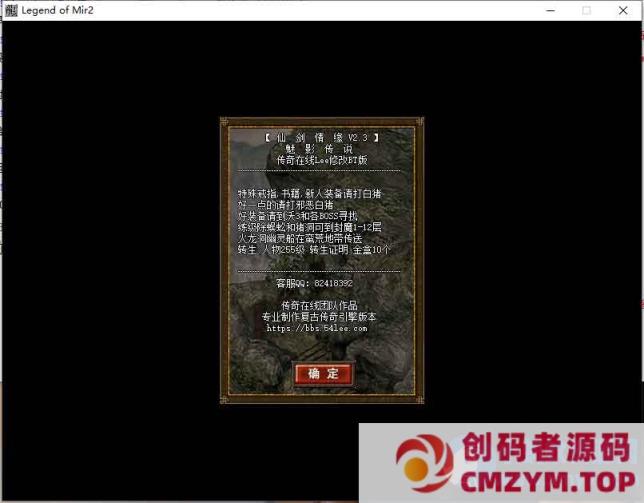Click the 客服QQ: 82418392 text
Image resolution: width=644 pixels, height=503 pixels.
(x=314, y=283)
